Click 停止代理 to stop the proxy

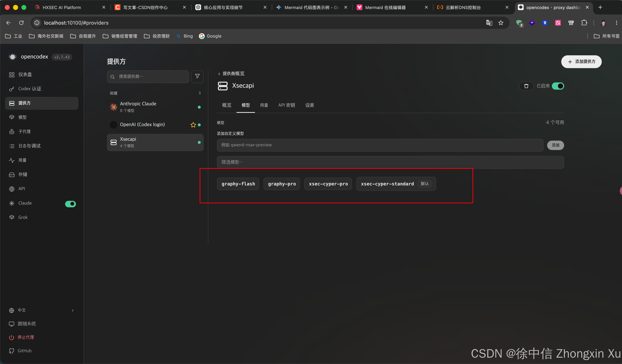(x=22, y=337)
